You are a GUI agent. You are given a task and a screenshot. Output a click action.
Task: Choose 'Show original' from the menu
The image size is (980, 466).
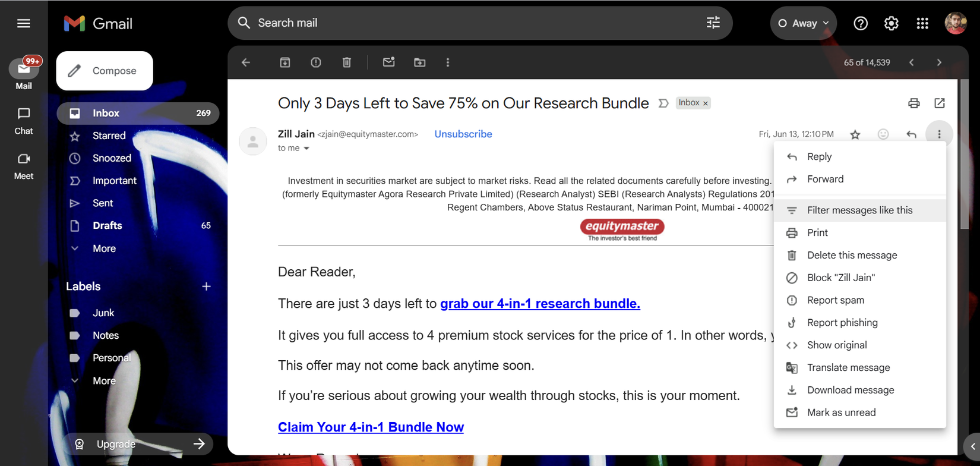coord(860,345)
